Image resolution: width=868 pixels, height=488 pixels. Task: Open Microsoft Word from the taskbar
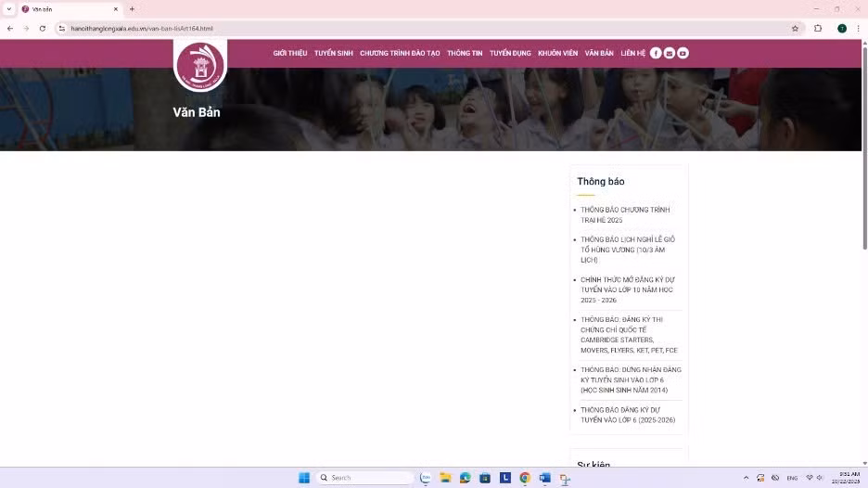click(x=544, y=478)
